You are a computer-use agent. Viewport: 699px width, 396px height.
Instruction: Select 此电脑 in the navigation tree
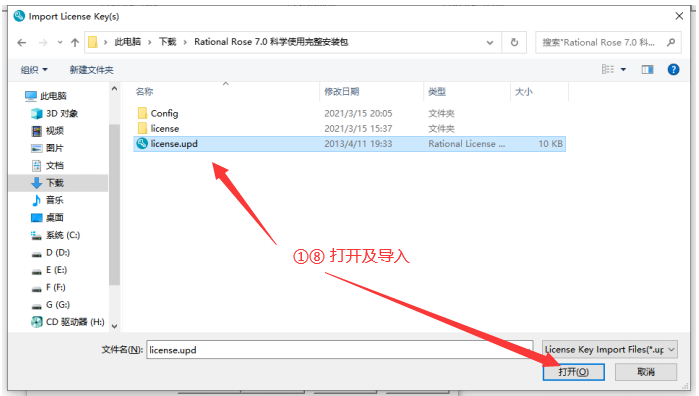(x=46, y=96)
